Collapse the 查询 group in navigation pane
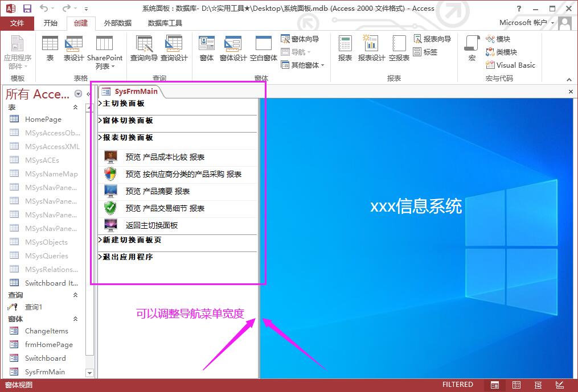Screen dimensions: 578x392 point(75,295)
